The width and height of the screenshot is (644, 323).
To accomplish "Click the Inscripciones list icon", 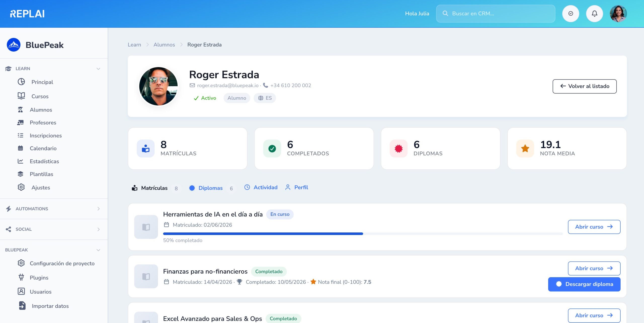I will click(x=20, y=135).
